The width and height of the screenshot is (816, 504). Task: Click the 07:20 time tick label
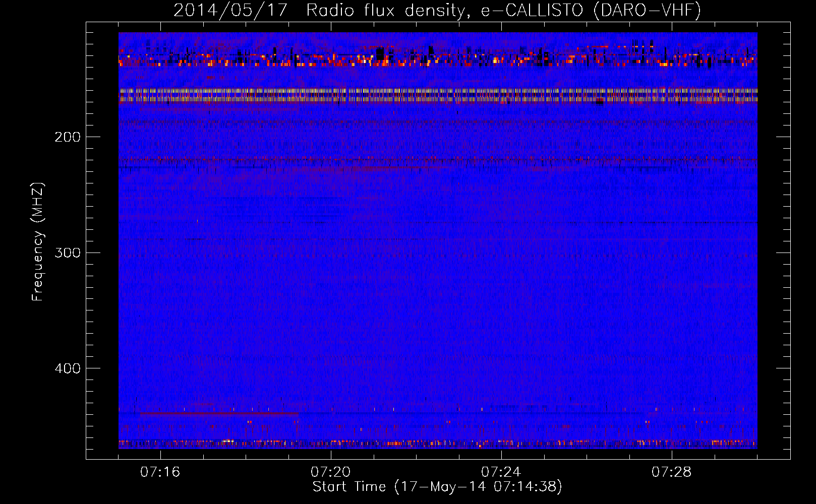point(331,472)
